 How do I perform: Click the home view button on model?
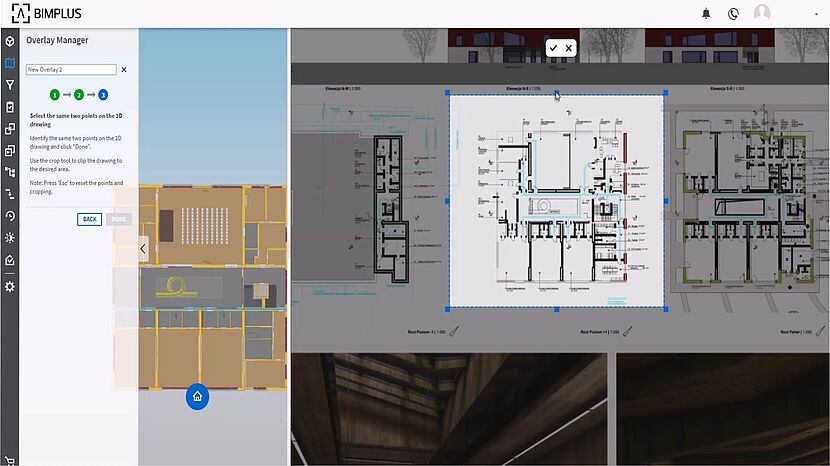(x=197, y=397)
